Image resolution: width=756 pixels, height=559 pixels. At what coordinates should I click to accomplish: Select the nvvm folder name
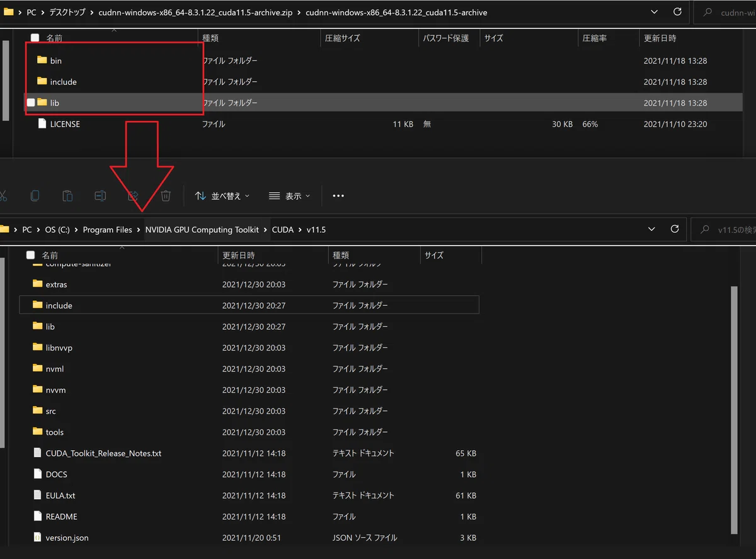(55, 390)
